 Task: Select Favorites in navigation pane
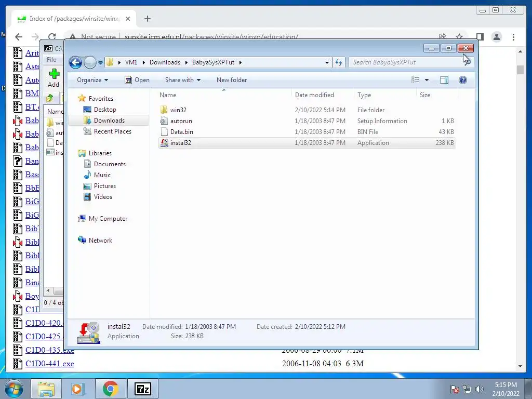[x=101, y=99]
